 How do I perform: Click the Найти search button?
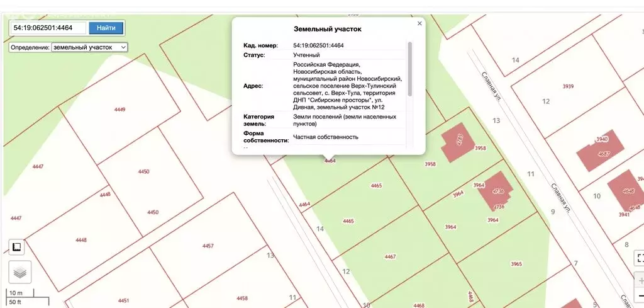[106, 28]
